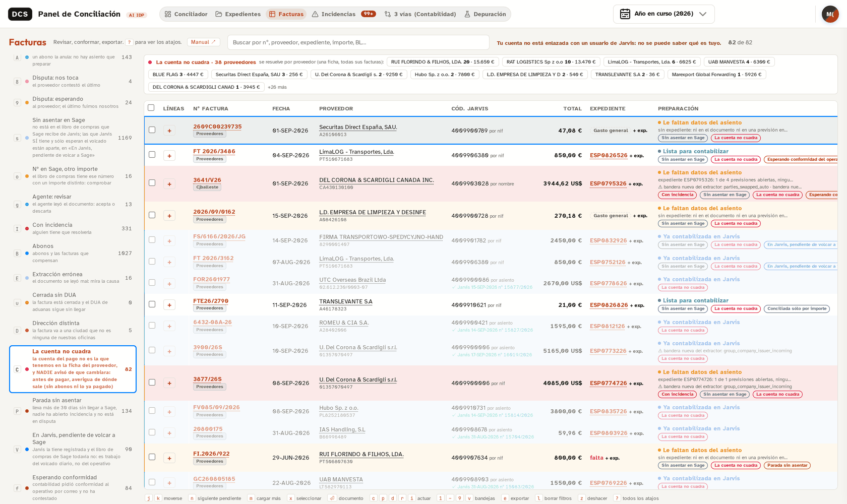The width and height of the screenshot is (847, 504).
Task: Click the DCS logo badge
Action: coord(20,14)
